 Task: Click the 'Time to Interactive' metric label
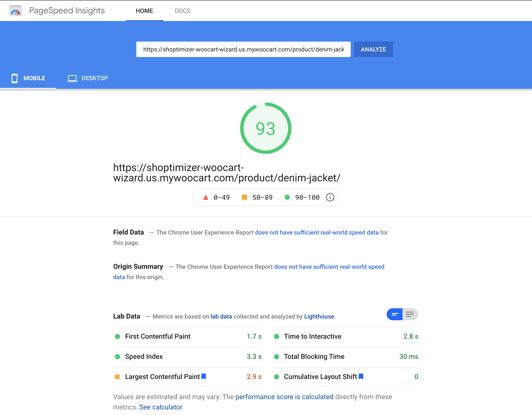[x=313, y=336]
